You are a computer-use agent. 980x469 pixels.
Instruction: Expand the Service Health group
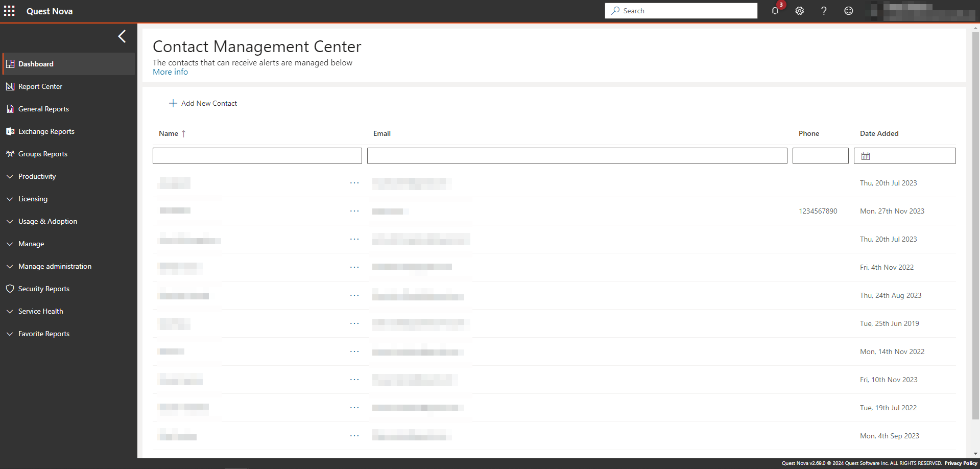click(40, 311)
